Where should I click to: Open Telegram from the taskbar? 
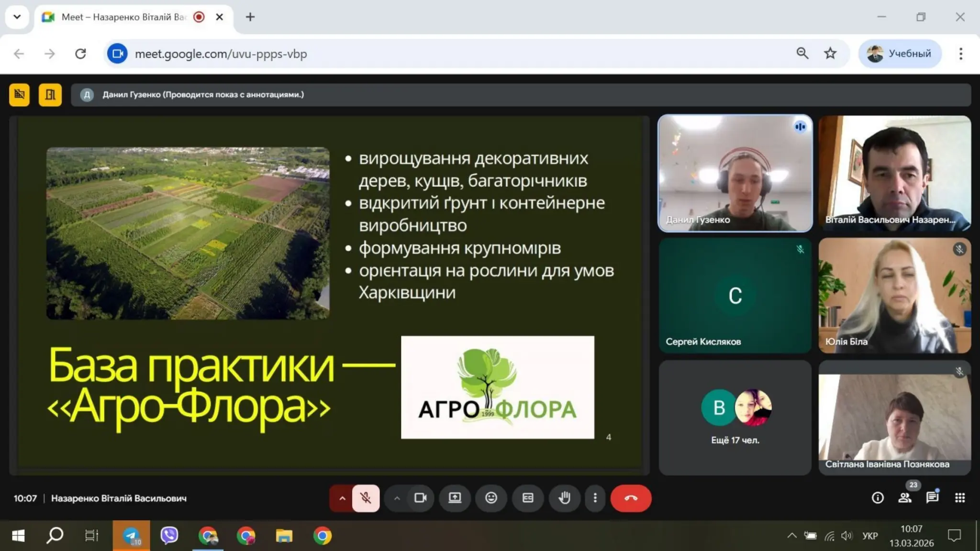point(131,536)
